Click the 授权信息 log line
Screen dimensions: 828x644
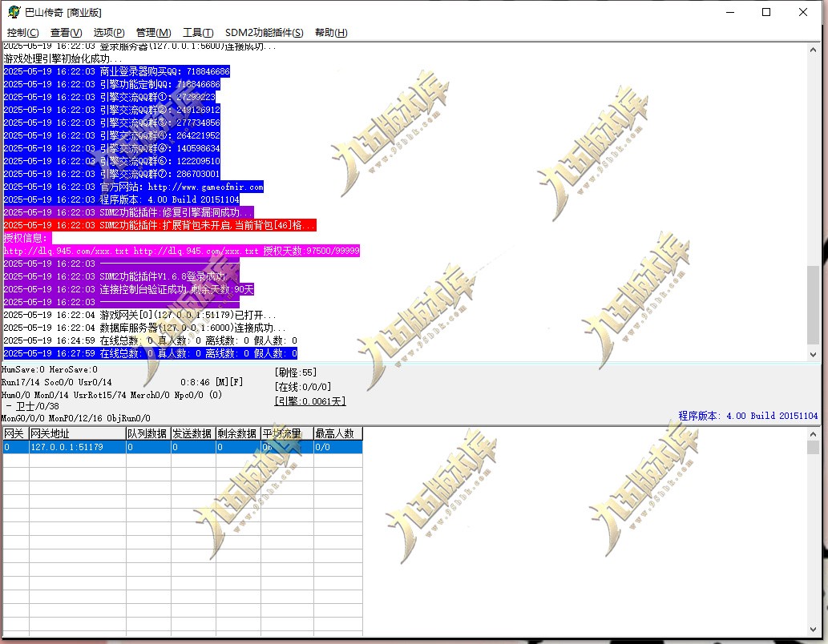point(27,238)
